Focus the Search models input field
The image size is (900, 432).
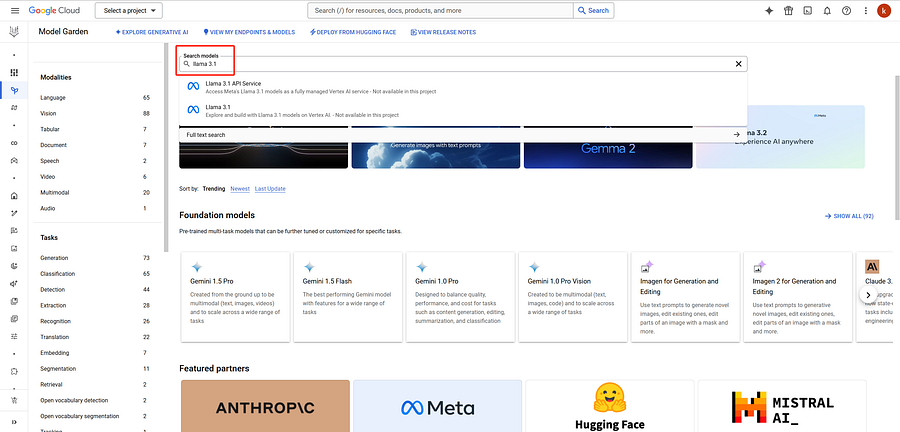pos(463,64)
